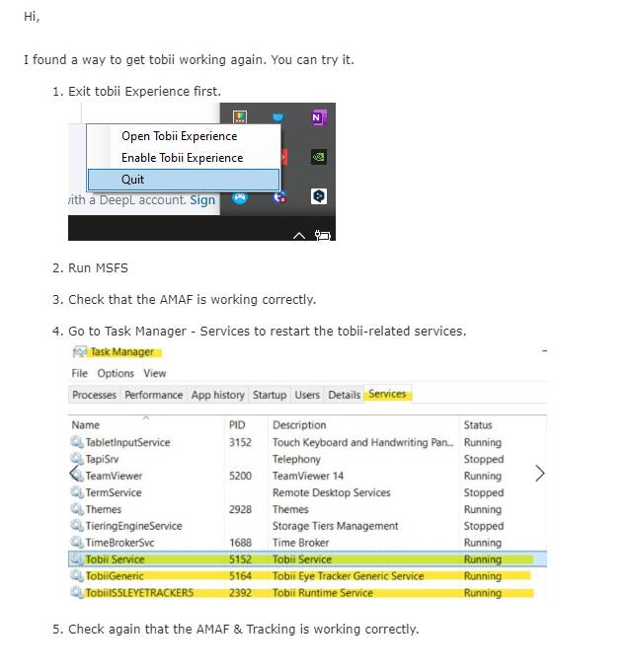The image size is (632, 672).
Task: Click the light blue tray icon beside OneNote
Action: (278, 117)
